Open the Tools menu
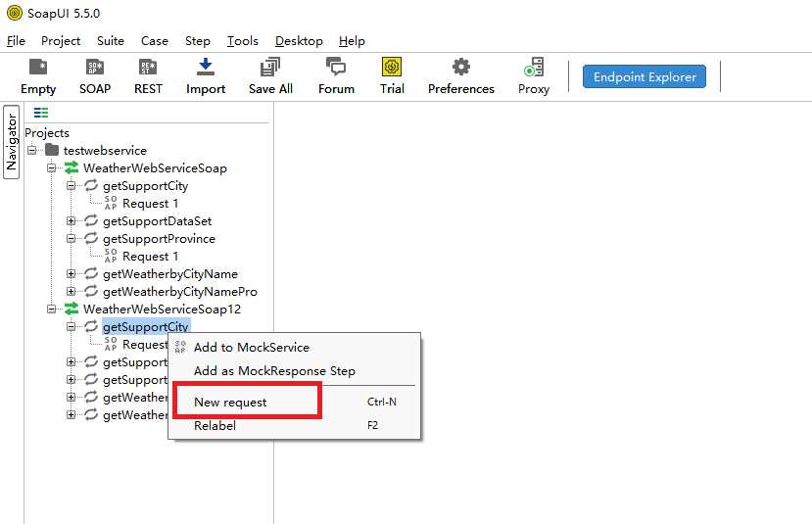Viewport: 812px width, 524px height. coord(242,41)
